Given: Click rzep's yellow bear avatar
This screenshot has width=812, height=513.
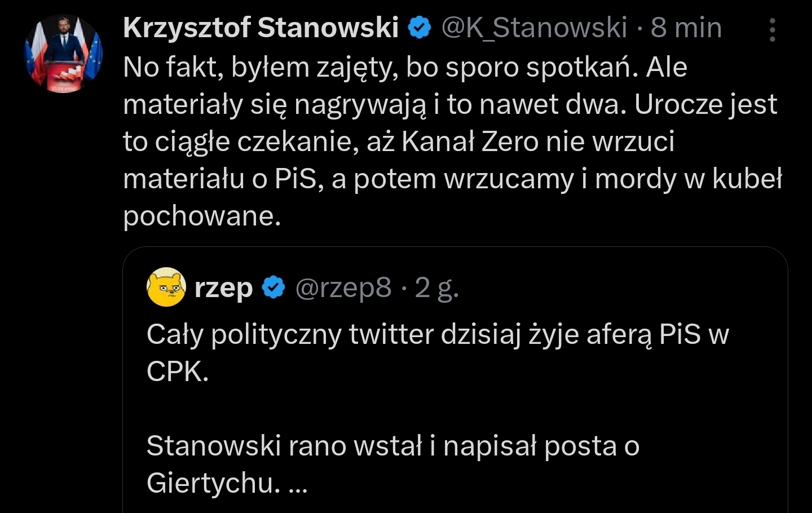Looking at the screenshot, I should tap(166, 288).
